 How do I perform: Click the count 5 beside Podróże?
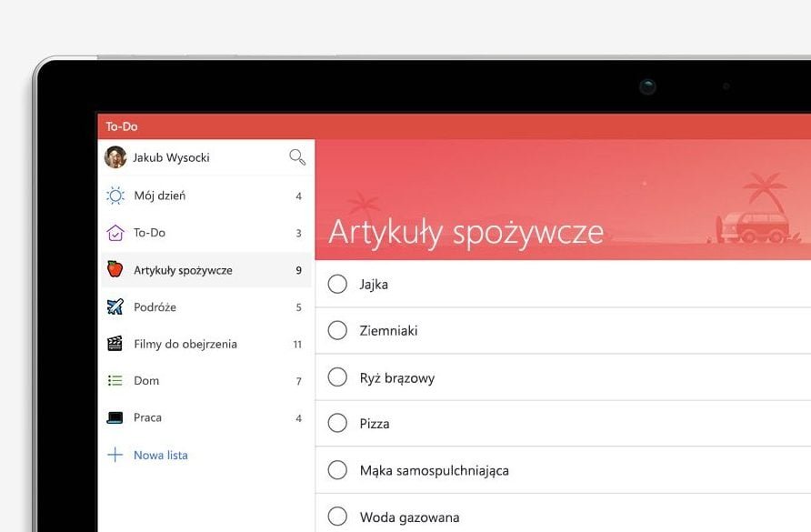point(298,307)
